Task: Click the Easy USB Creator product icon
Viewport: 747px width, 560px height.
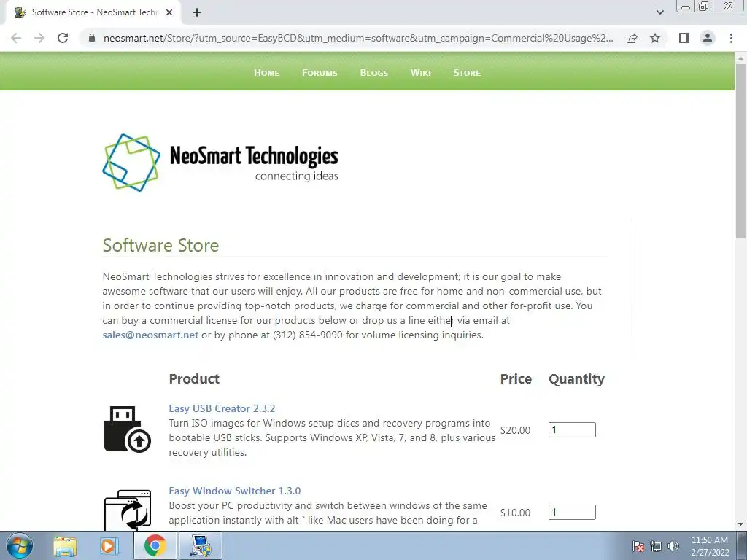Action: coord(127,429)
